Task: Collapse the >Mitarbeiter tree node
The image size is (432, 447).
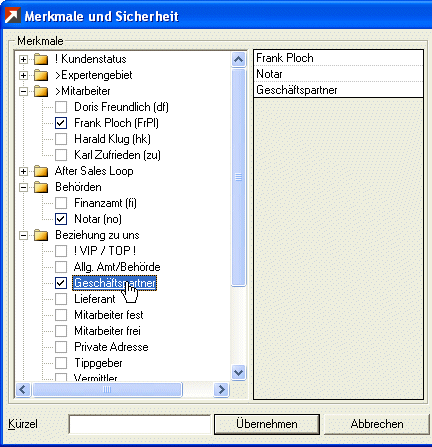Action: point(23,92)
